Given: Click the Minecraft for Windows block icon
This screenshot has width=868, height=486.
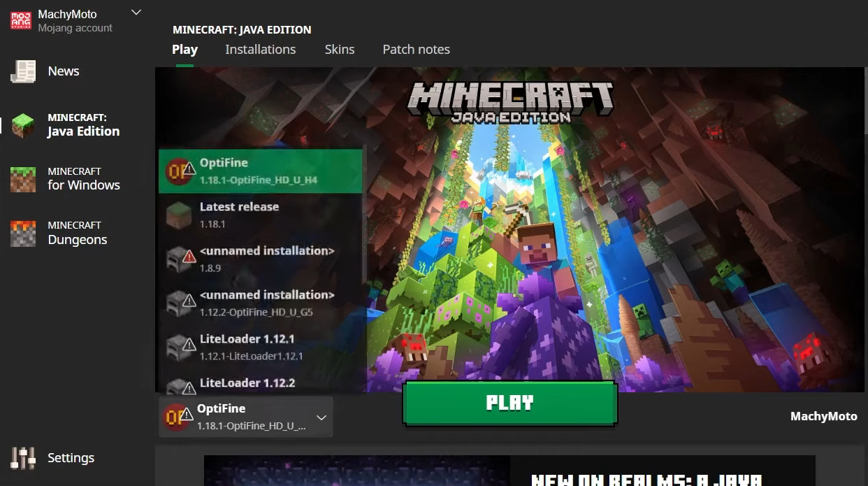Looking at the screenshot, I should point(23,179).
